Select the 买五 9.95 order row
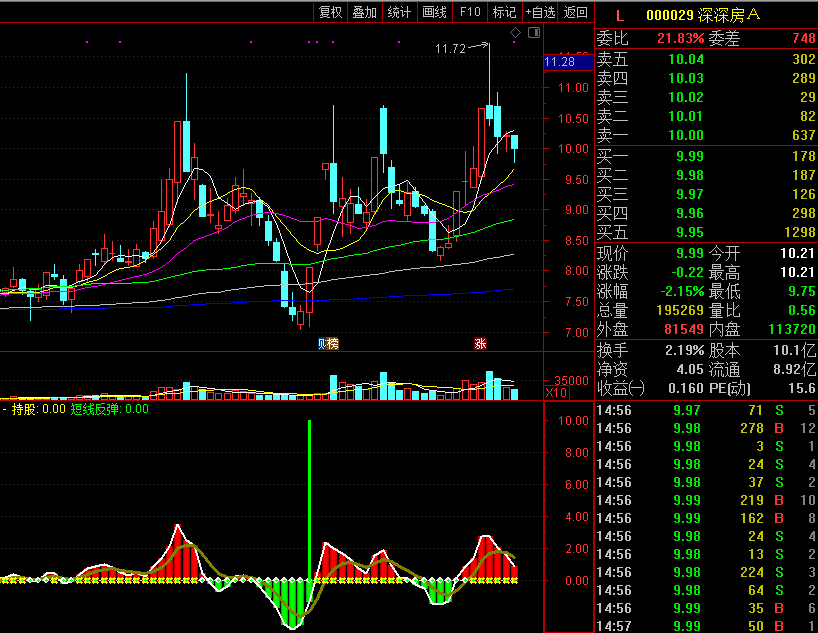 (x=706, y=232)
